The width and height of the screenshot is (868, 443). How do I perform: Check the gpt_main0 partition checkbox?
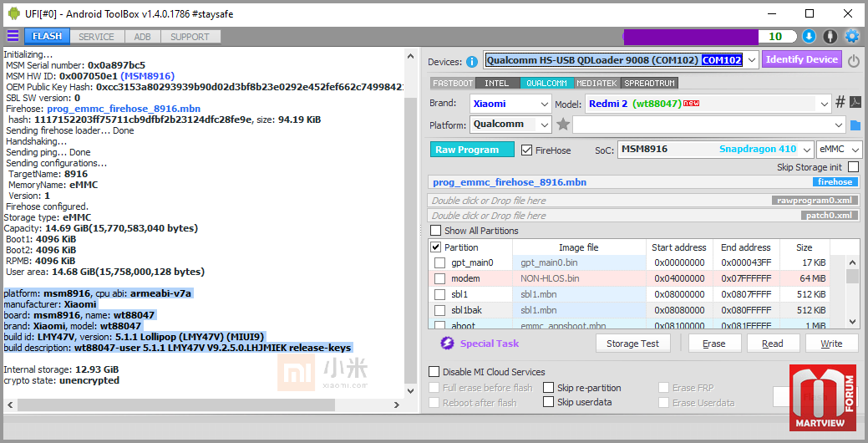click(x=439, y=262)
